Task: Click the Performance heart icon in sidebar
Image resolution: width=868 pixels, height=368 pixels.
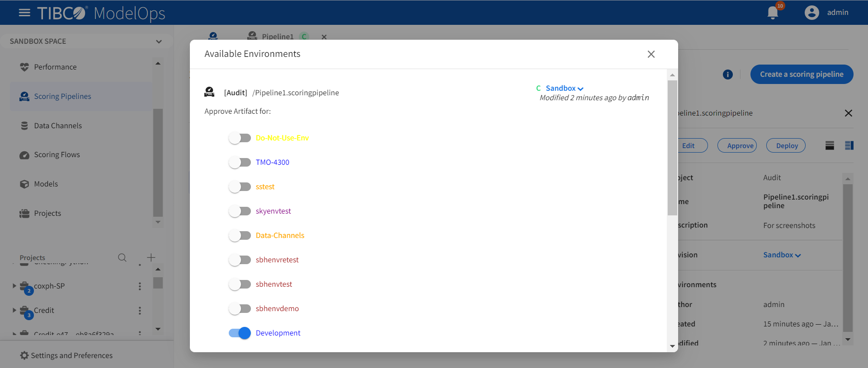Action: pos(24,67)
